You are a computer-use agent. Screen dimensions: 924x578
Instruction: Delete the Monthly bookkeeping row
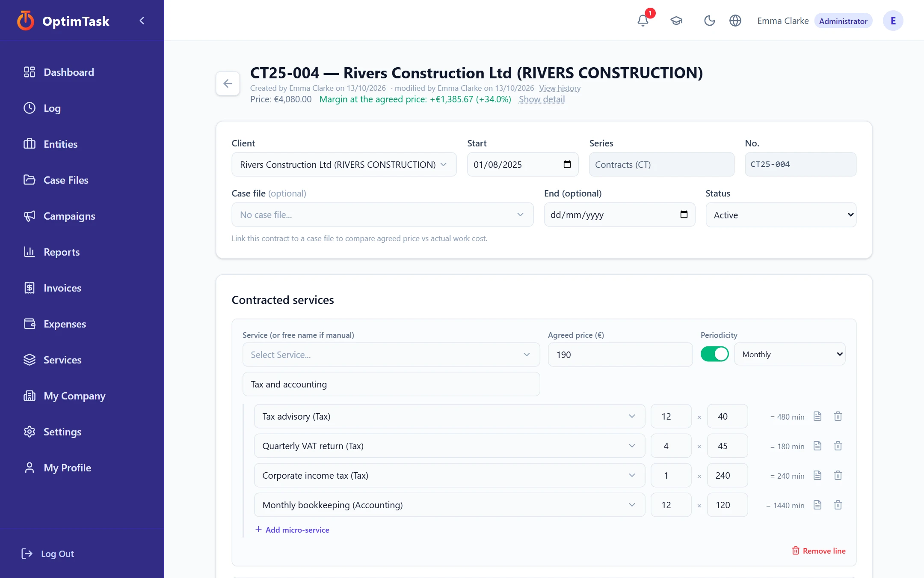point(838,505)
